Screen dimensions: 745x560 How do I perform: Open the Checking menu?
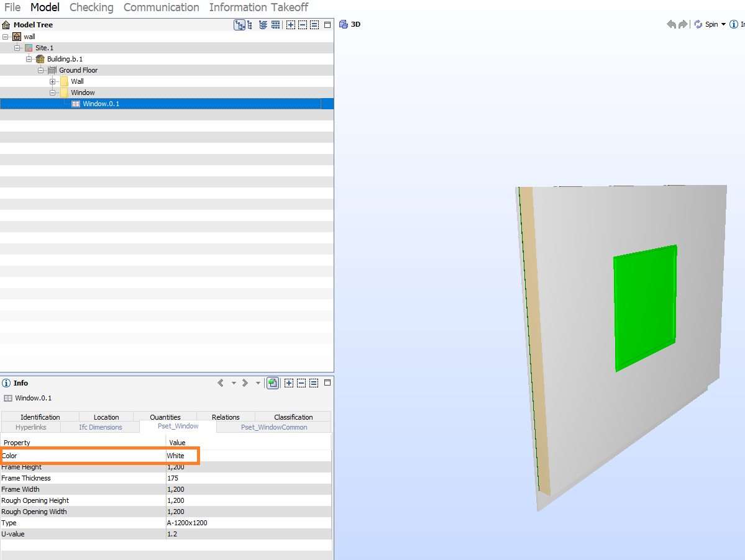point(91,7)
